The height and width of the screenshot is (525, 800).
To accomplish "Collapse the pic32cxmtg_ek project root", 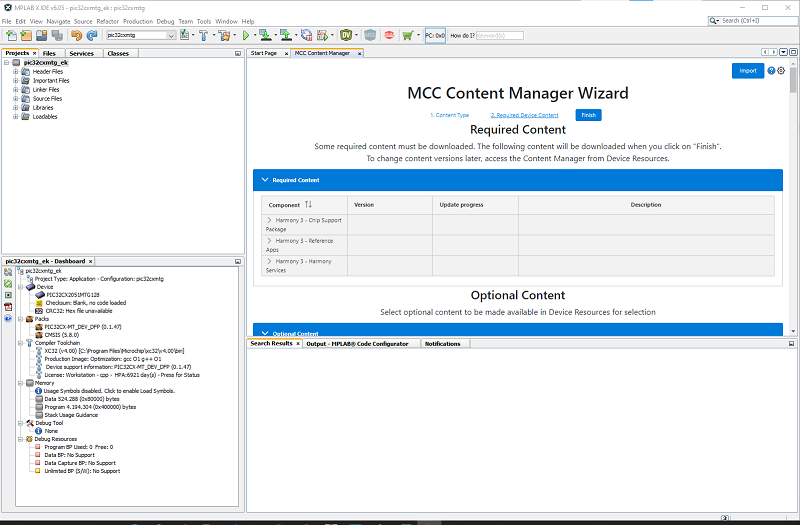I will pyautogui.click(x=7, y=62).
